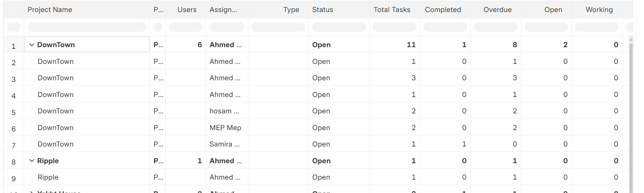Click the Status column header
644x193 pixels.
[x=323, y=10]
